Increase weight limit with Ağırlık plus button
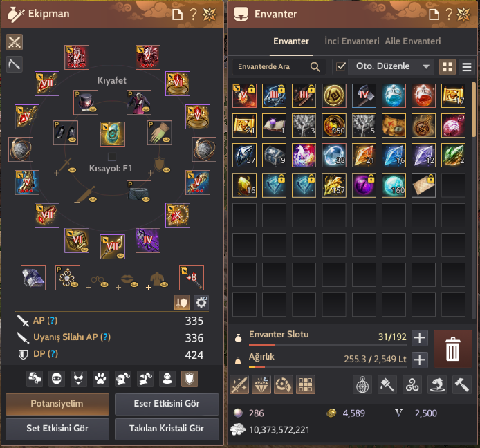Screen dimensions: 480x448 click(419, 360)
